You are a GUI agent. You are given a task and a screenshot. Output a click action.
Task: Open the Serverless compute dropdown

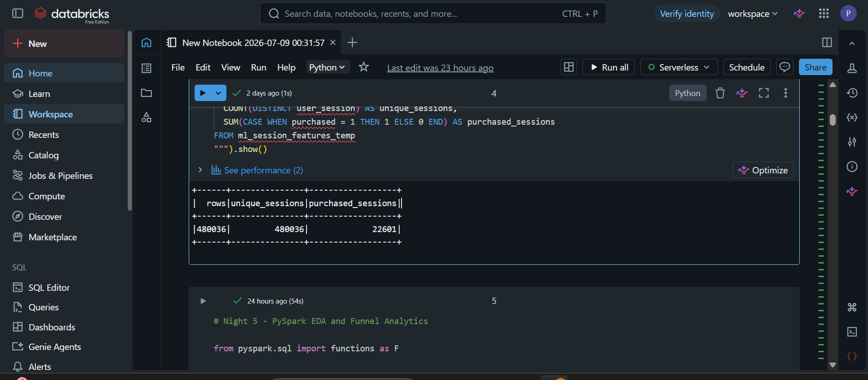[678, 67]
